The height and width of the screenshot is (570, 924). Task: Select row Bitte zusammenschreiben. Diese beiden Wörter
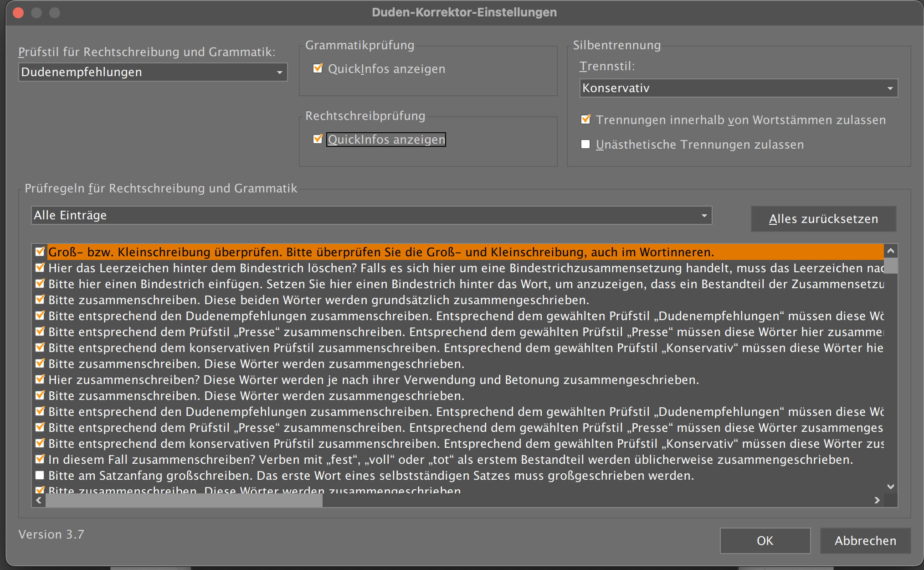(x=466, y=300)
